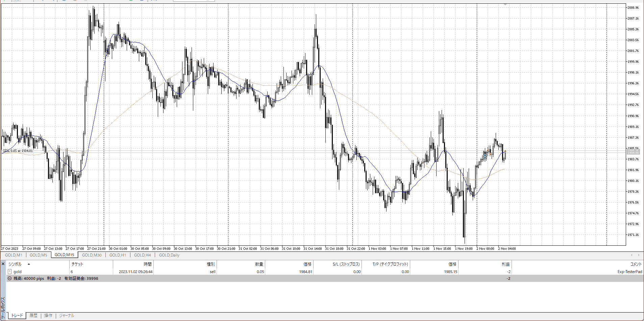Click the gold order document icon
This screenshot has width=644, height=321.
(x=10, y=272)
